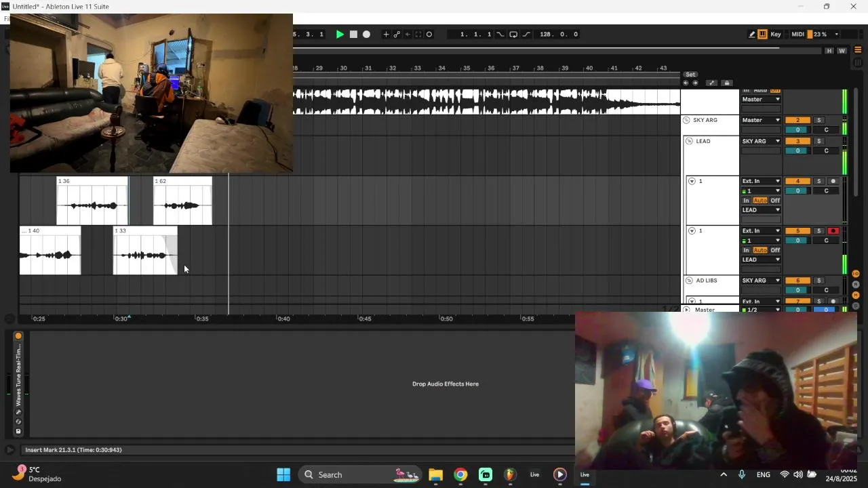Collapse the first track named 1

(692, 182)
